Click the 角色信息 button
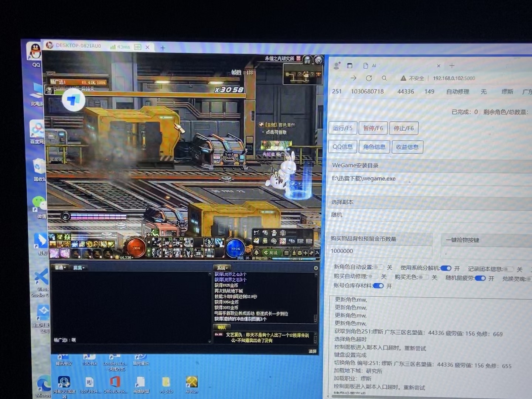Viewport: 532px width, 399px height. 374,147
